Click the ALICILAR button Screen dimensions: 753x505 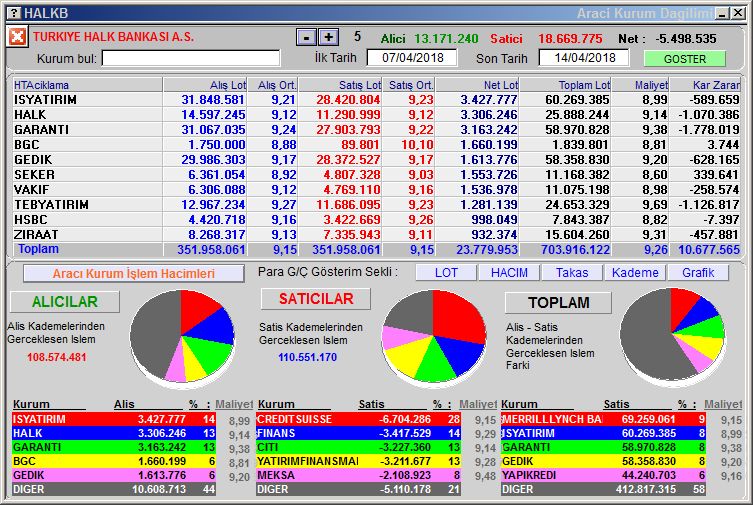[x=65, y=301]
